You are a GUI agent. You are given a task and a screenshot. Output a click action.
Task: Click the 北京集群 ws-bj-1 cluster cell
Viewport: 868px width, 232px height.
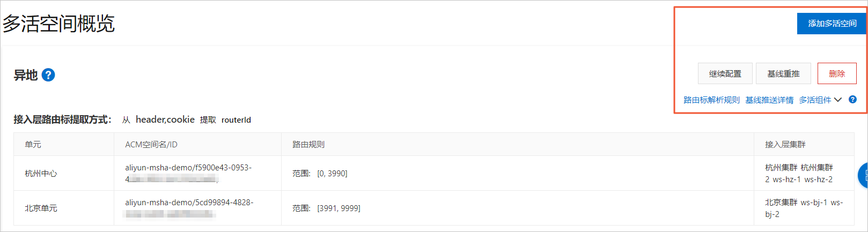(x=804, y=208)
